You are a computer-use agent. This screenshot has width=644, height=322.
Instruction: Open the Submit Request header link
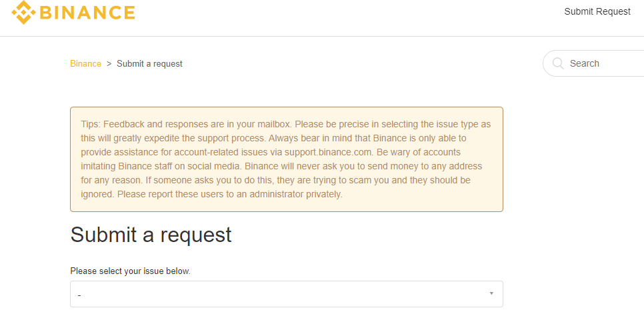(597, 11)
